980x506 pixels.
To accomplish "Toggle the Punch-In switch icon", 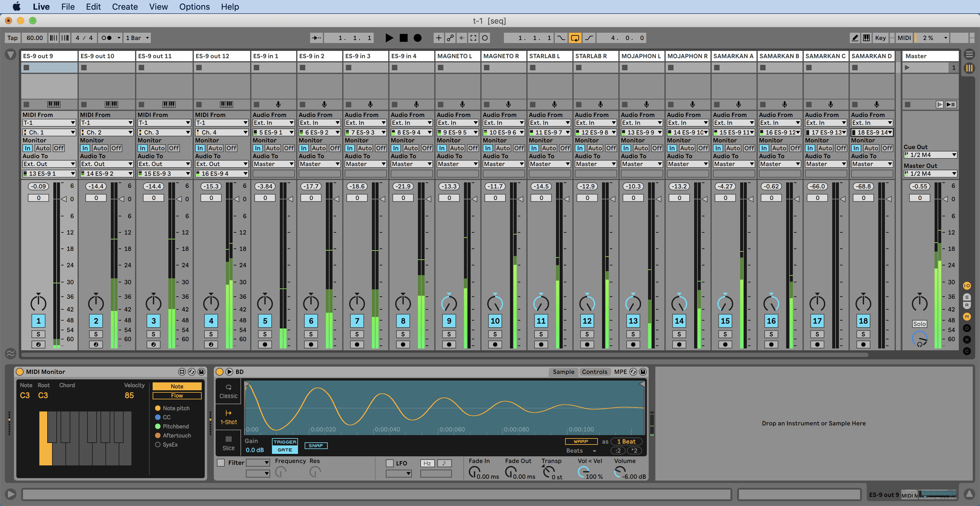I will [561, 38].
